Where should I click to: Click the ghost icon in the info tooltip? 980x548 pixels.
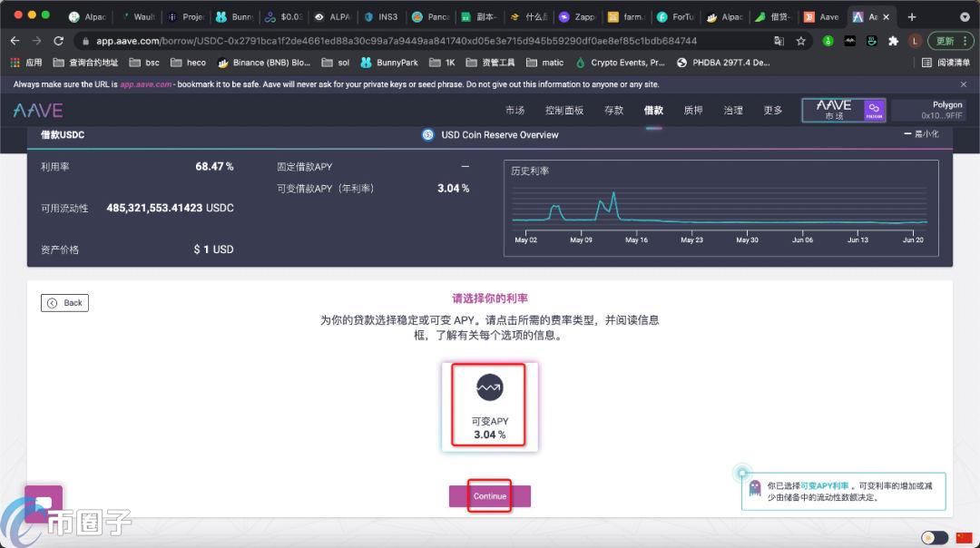[x=755, y=488]
